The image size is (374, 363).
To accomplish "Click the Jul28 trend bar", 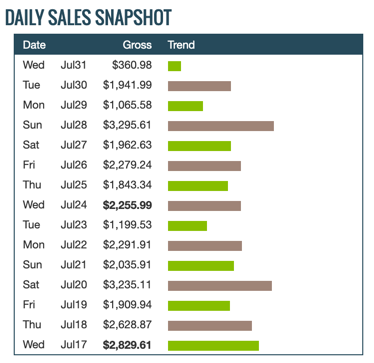I will pos(221,126).
